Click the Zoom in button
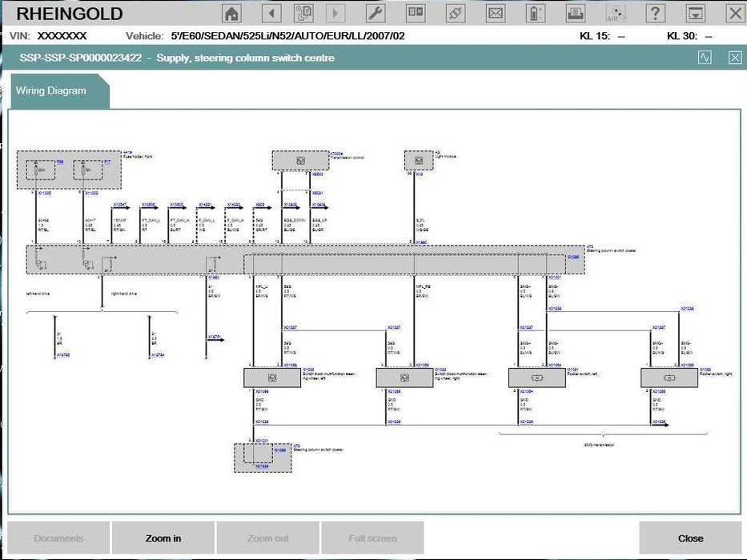The image size is (747, 560). [163, 538]
